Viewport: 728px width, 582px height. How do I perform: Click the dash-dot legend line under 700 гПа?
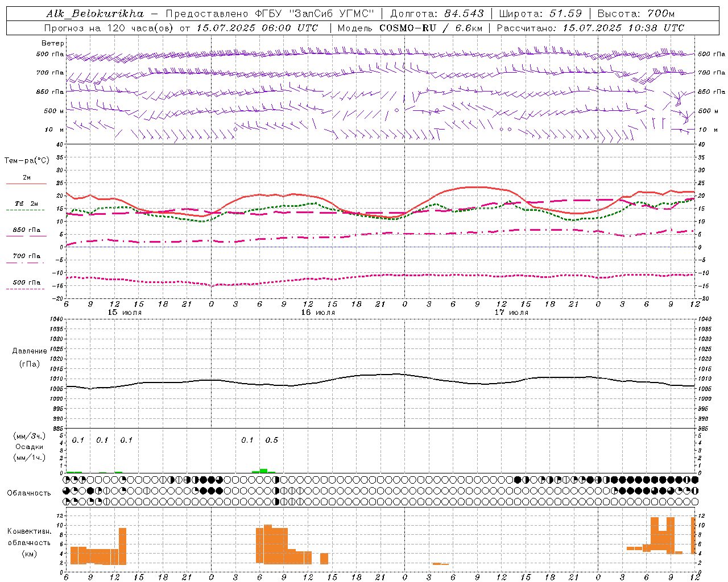click(x=26, y=263)
